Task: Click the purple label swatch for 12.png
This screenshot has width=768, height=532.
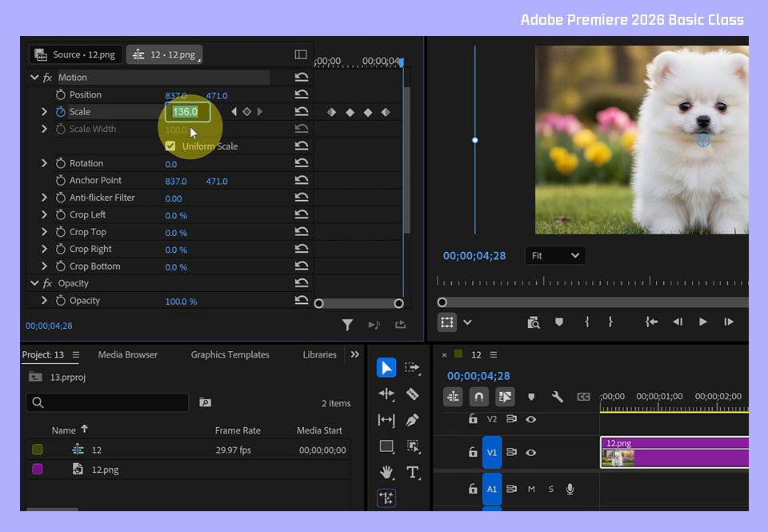Action: 38,470
